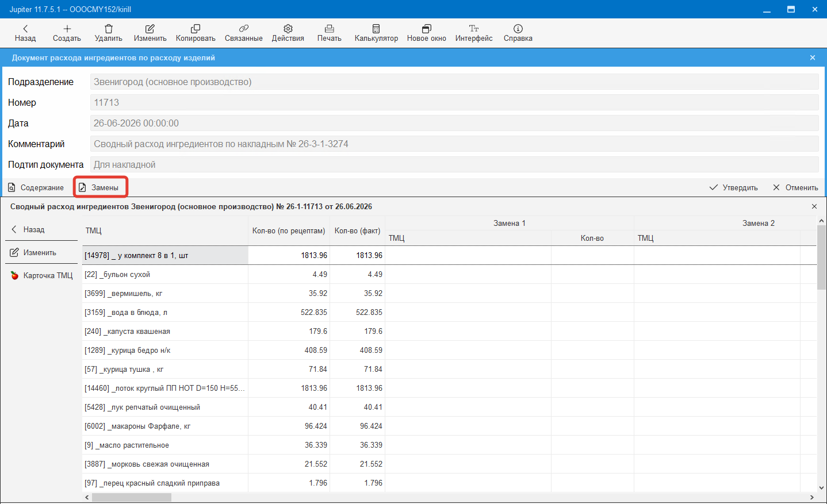This screenshot has width=827, height=504.
Task: Click the vertical scrollbar down arrow
Action: pyautogui.click(x=821, y=487)
